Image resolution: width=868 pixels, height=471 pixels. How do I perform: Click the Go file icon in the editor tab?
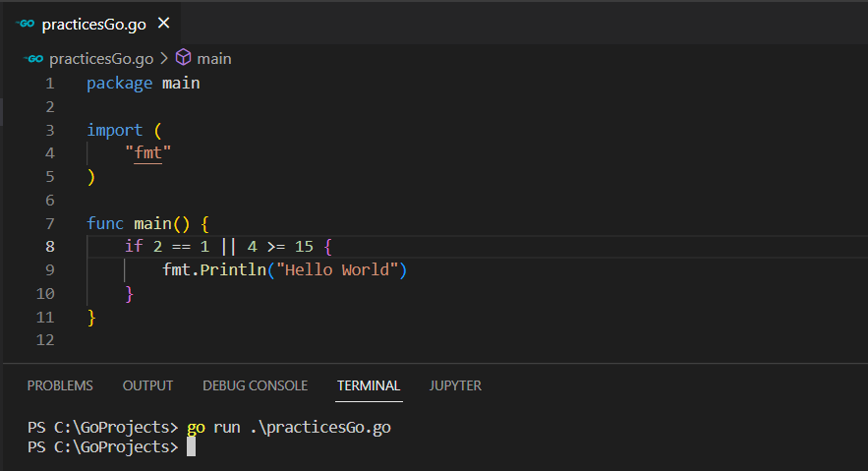point(26,24)
